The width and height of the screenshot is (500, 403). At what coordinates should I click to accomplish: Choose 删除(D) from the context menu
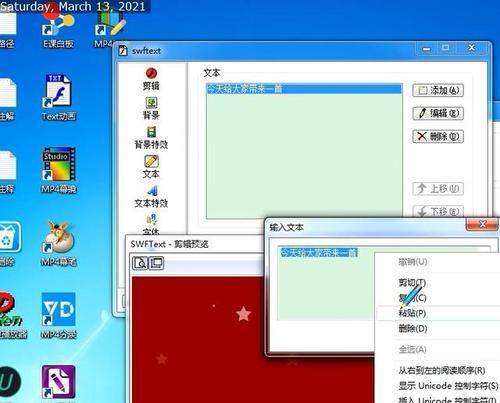click(x=437, y=329)
